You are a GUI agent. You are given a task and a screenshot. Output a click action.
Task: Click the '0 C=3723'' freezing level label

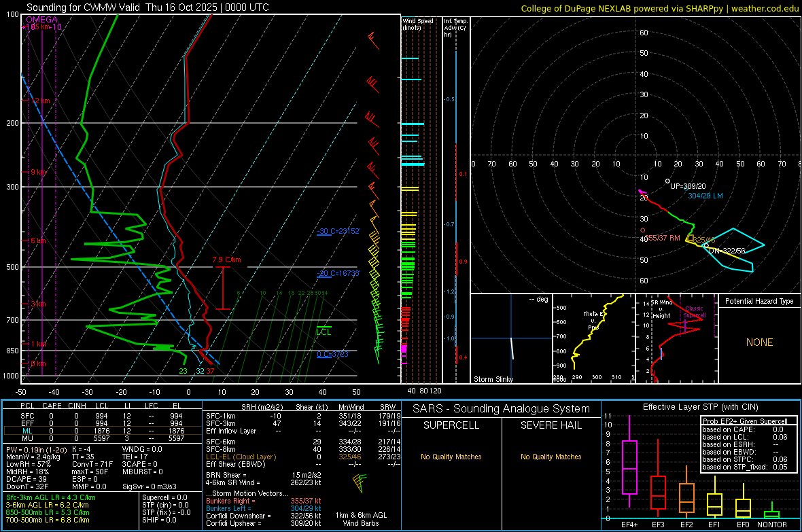pyautogui.click(x=333, y=354)
